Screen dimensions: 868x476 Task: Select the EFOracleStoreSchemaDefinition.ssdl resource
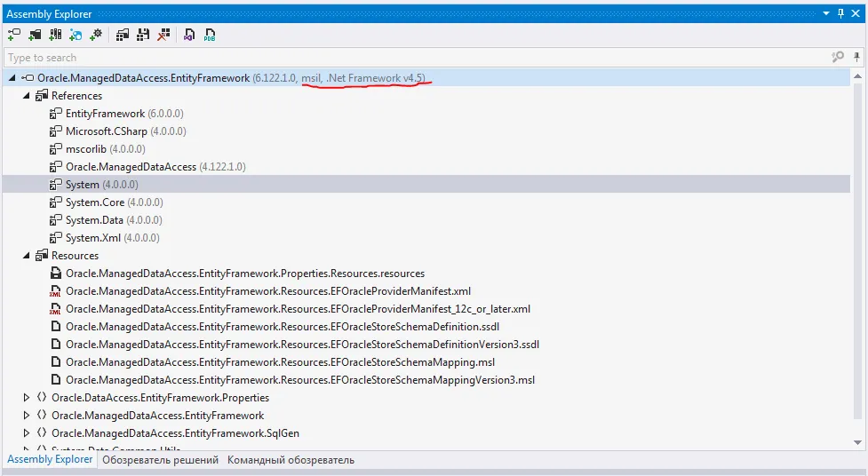coord(283,327)
